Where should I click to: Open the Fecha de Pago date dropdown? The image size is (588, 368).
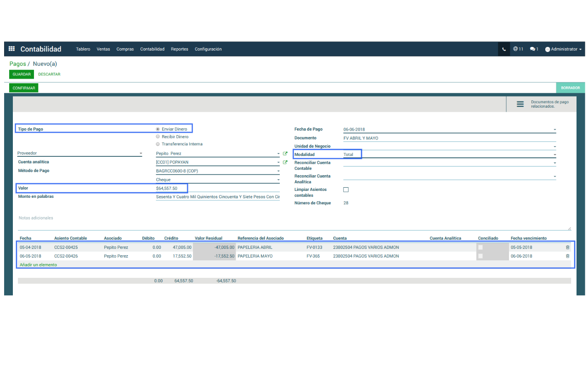click(554, 130)
